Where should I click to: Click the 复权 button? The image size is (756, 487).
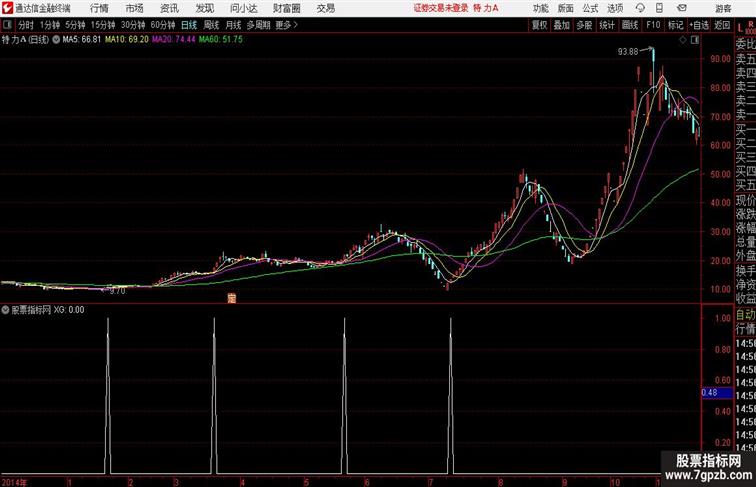[x=539, y=25]
